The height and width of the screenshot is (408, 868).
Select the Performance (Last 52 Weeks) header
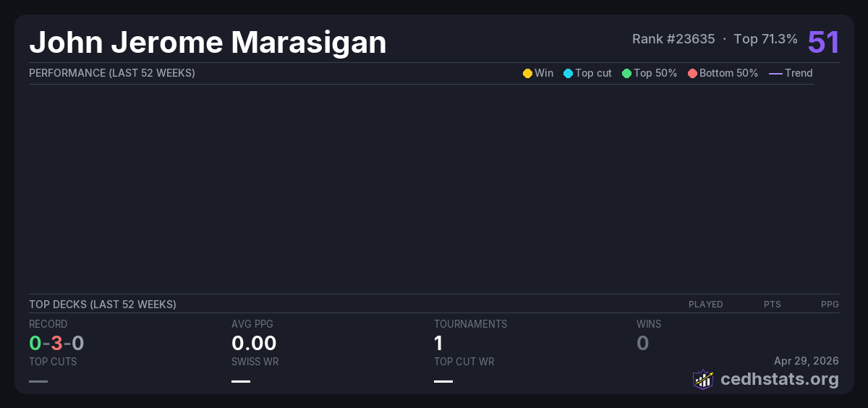pyautogui.click(x=111, y=73)
